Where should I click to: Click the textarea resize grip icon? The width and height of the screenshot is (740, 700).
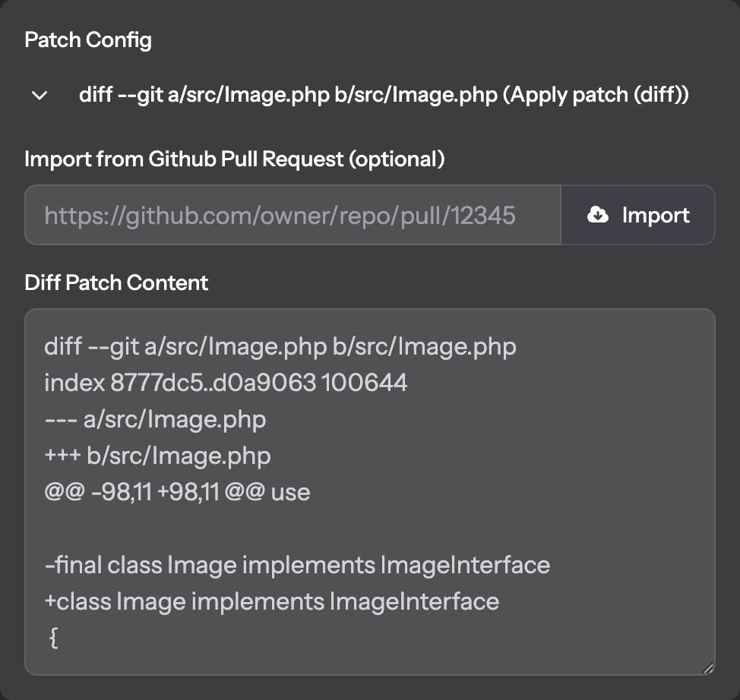click(x=707, y=667)
